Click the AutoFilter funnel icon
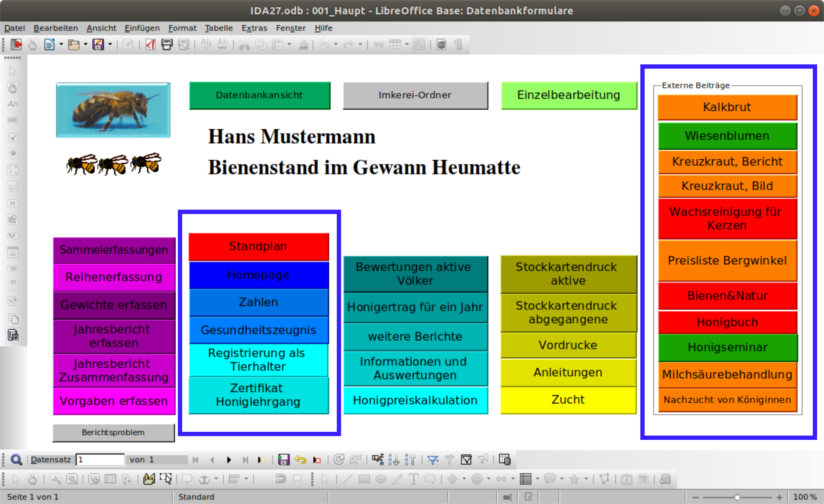Viewport: 824px width, 504px height. click(x=433, y=460)
